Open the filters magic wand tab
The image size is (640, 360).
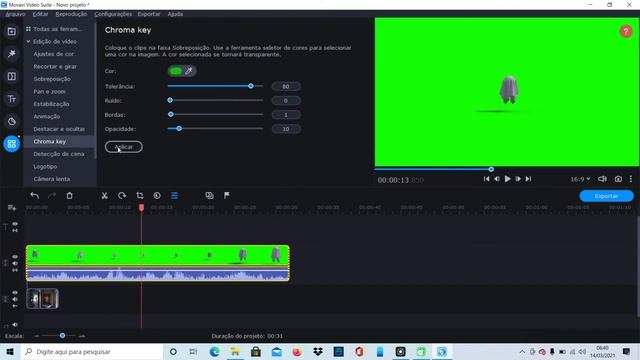click(11, 53)
